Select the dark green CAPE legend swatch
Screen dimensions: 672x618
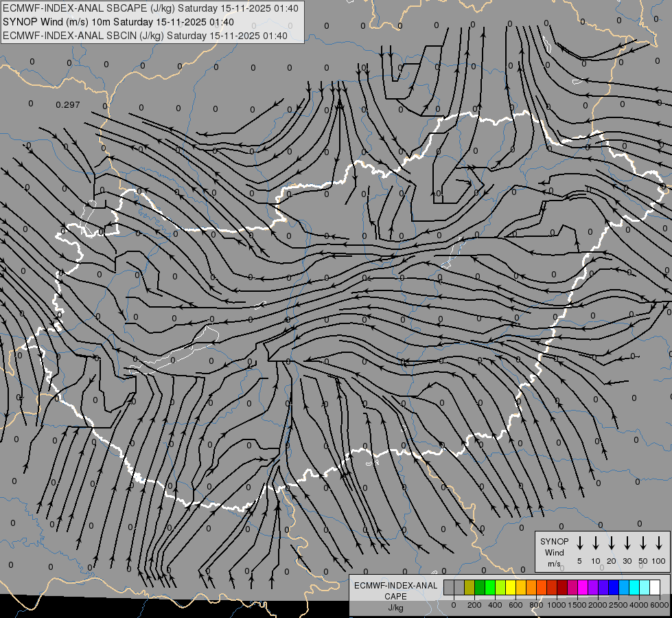[x=480, y=587]
